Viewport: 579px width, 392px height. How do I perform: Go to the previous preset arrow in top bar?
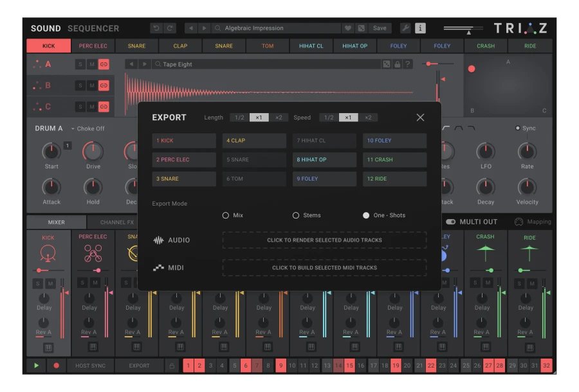pyautogui.click(x=191, y=28)
